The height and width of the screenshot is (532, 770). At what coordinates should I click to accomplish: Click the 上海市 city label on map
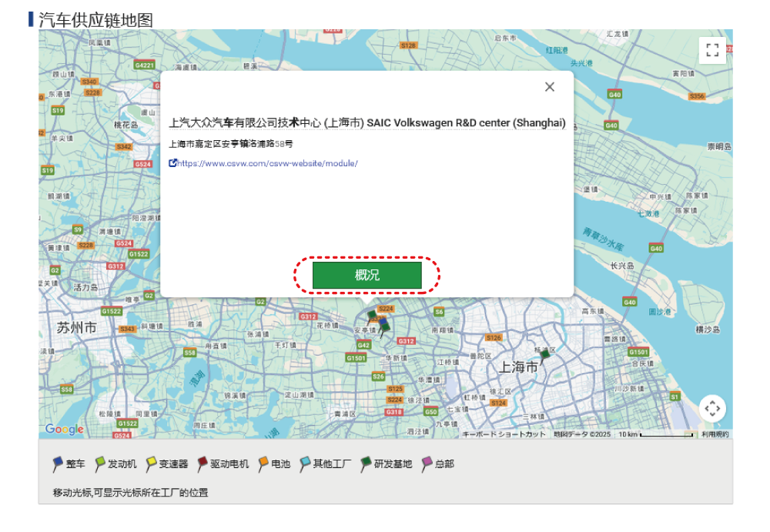pyautogui.click(x=517, y=367)
